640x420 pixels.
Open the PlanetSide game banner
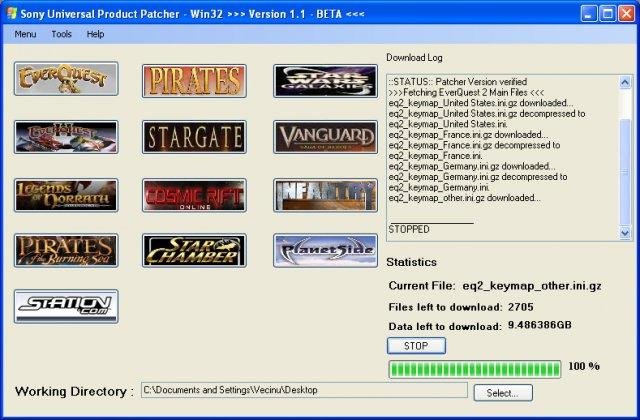[325, 251]
